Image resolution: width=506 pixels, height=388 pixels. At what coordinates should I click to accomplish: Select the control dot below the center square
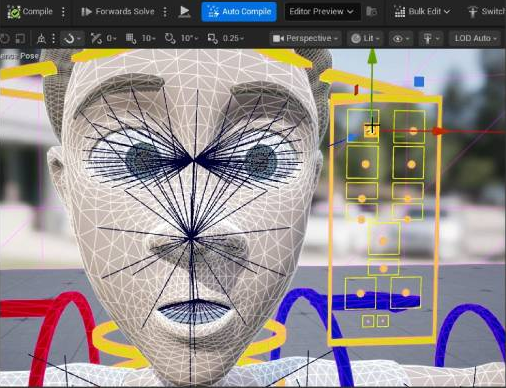coord(383,268)
